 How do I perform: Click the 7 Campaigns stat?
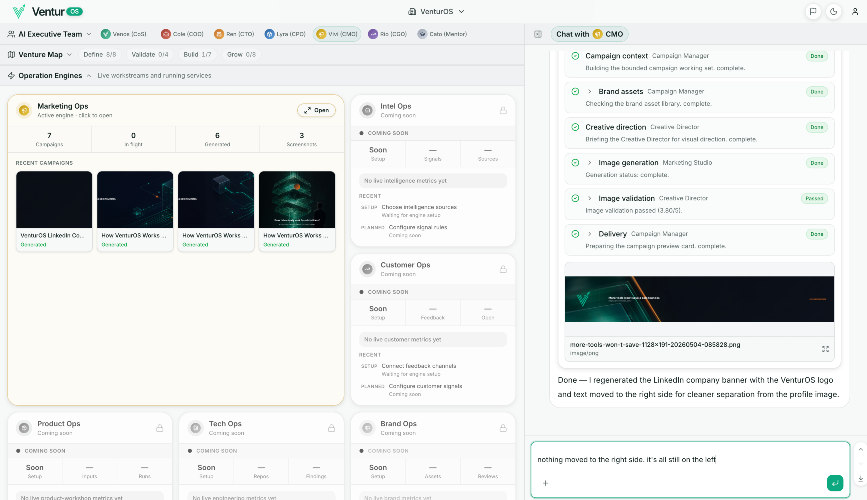(x=50, y=139)
